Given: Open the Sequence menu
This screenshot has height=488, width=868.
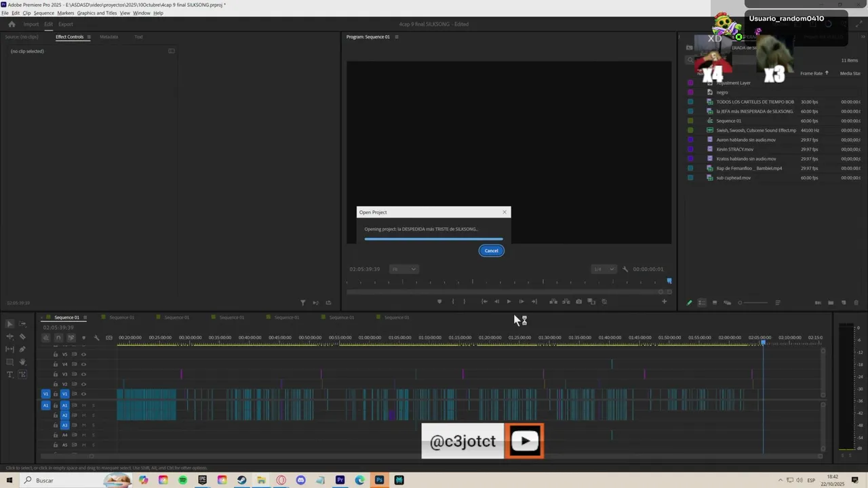Looking at the screenshot, I should point(43,13).
